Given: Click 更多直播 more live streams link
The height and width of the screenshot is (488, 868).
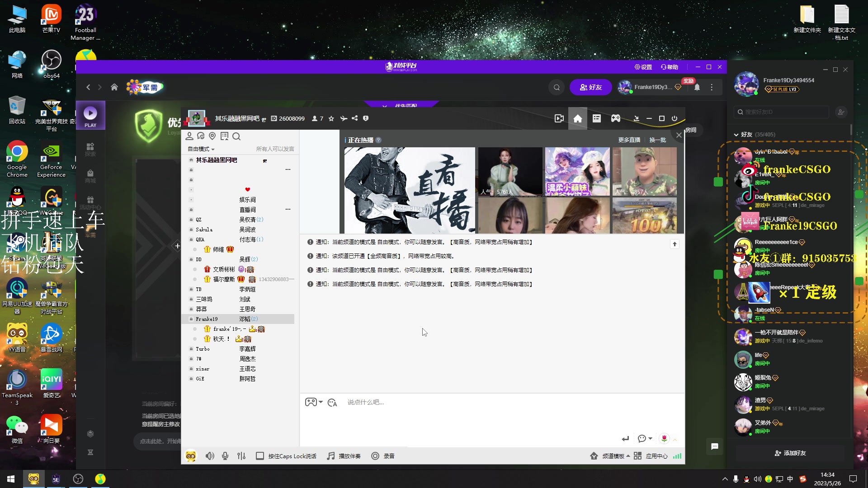Looking at the screenshot, I should point(629,140).
